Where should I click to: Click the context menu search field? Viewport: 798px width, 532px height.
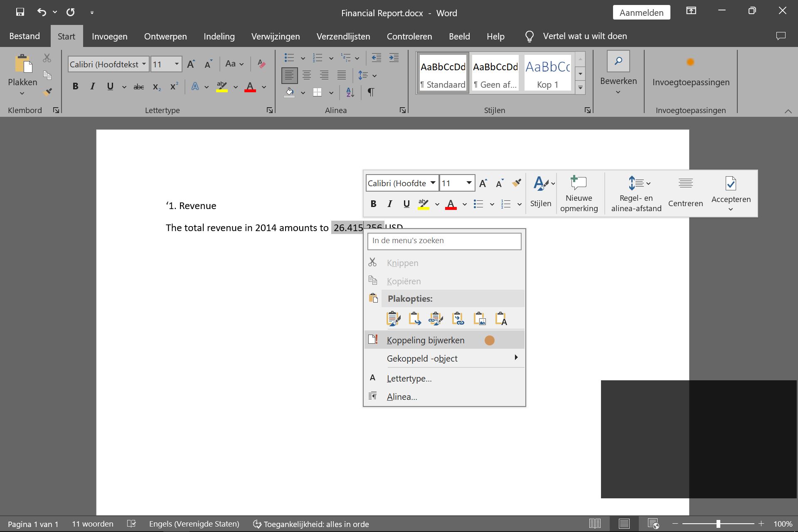pos(444,241)
